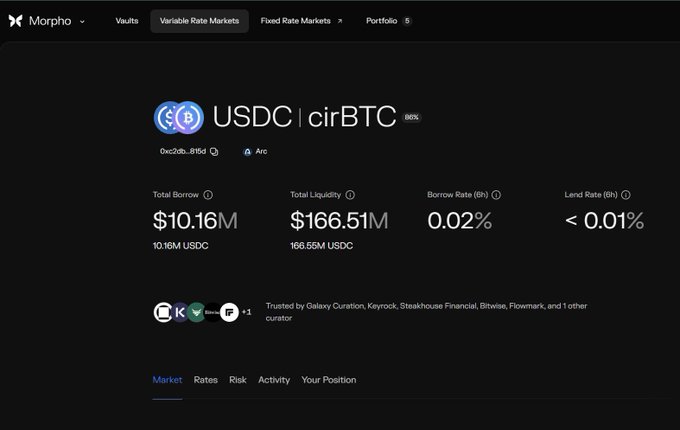Open the Risk tab
680x430 pixels.
pos(238,380)
